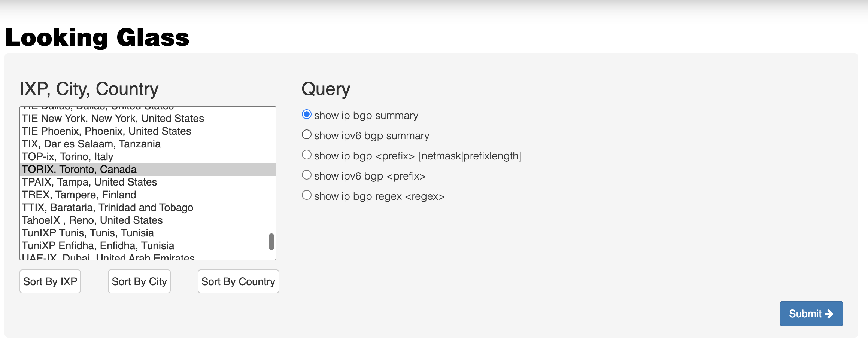Select TREX, Tampere, Finland entry
Viewport: 868px width, 348px height.
(x=79, y=195)
